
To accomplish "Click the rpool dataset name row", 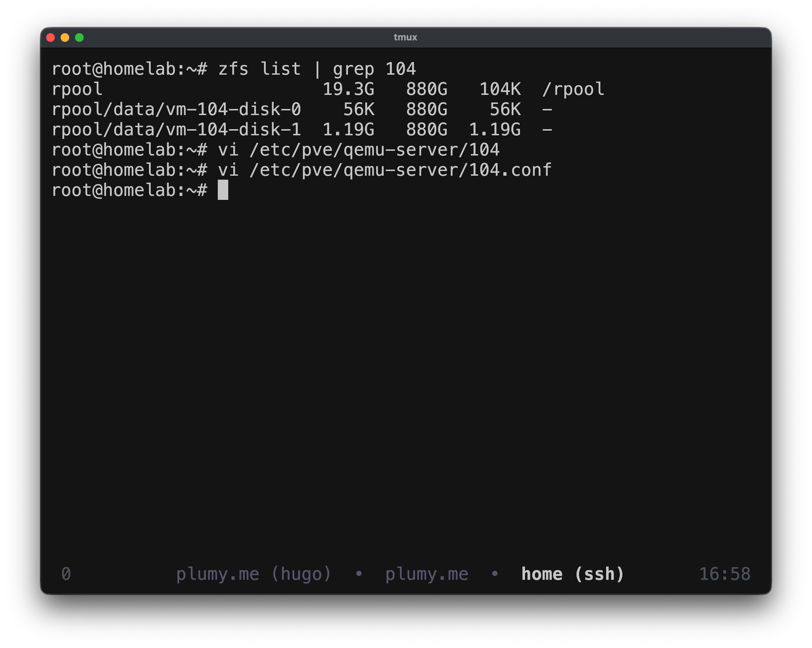I will click(x=77, y=90).
